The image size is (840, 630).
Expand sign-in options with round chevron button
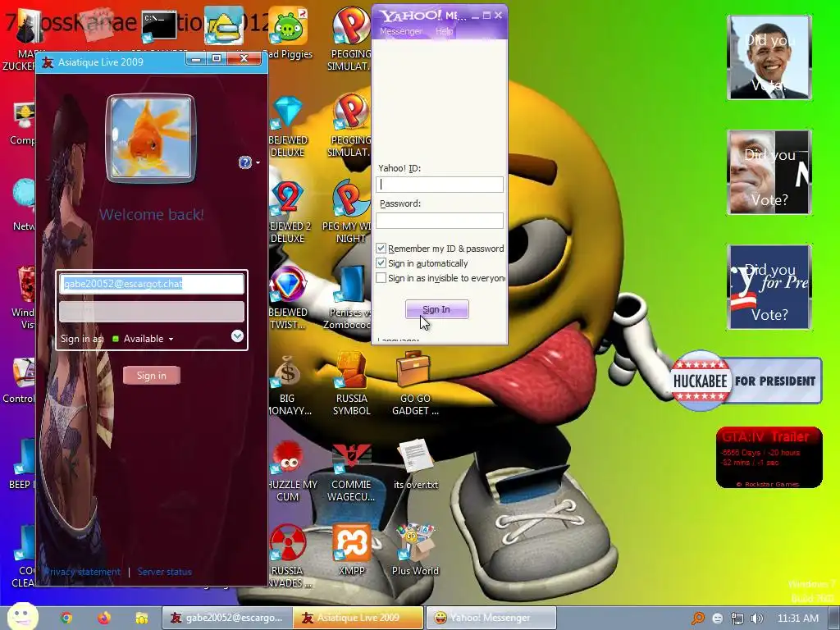point(237,336)
